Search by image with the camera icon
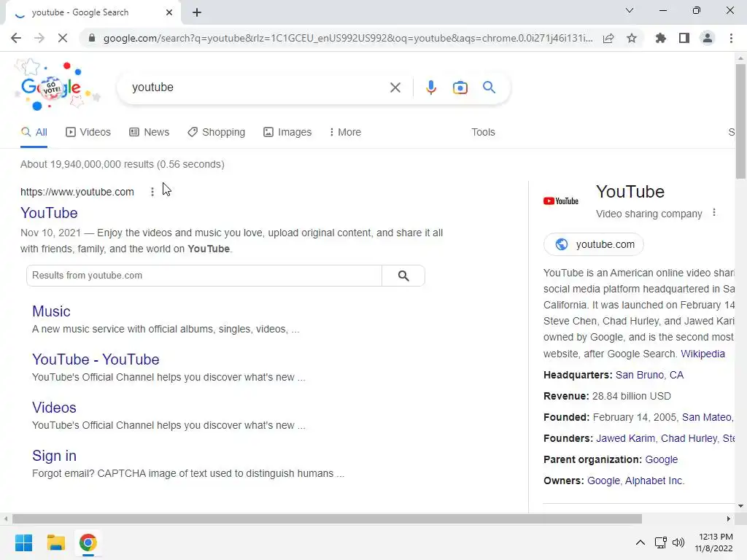Image resolution: width=747 pixels, height=560 pixels. click(460, 87)
